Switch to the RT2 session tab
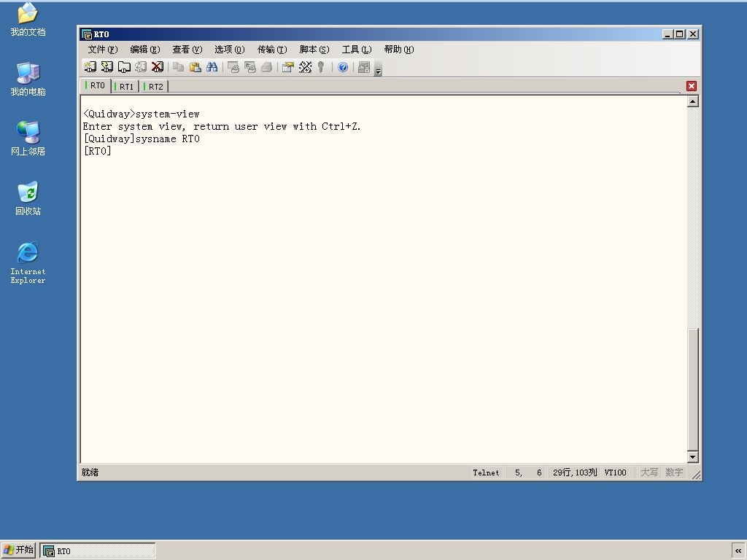Screen dimensions: 747x560 154,87
